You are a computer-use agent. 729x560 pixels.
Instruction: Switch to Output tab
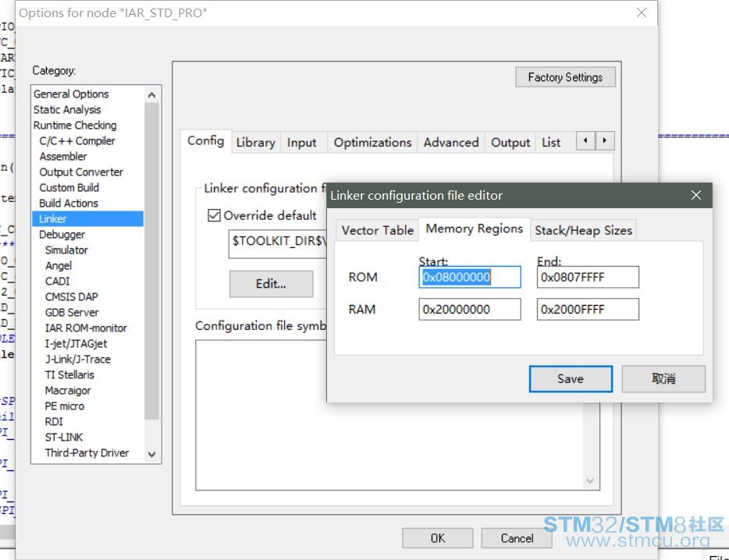coord(510,142)
